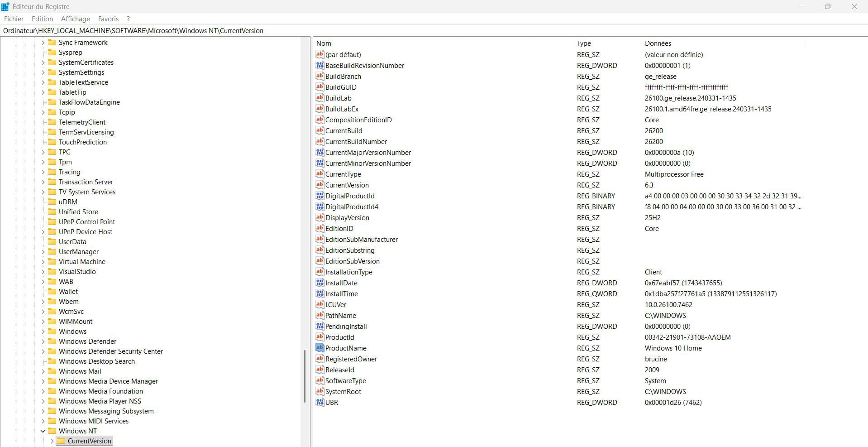868x447 pixels.
Task: Collapse the Windows NT tree node
Action: [x=43, y=431]
